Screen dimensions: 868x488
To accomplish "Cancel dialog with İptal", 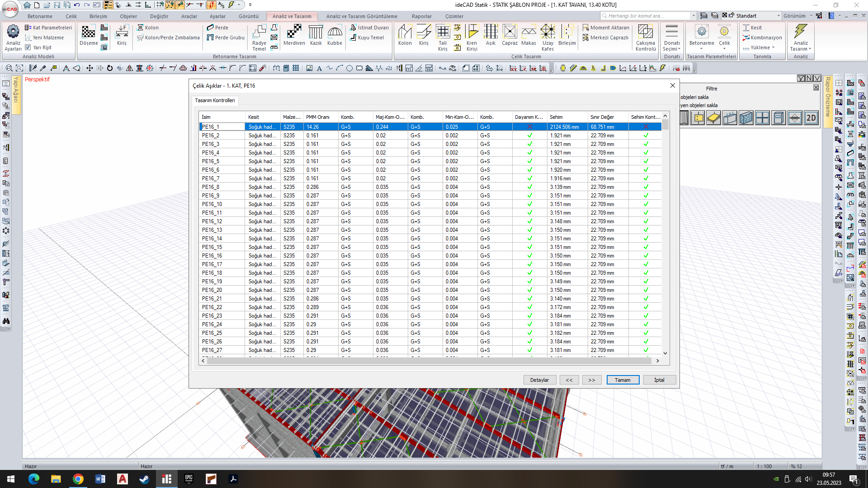I will (659, 380).
